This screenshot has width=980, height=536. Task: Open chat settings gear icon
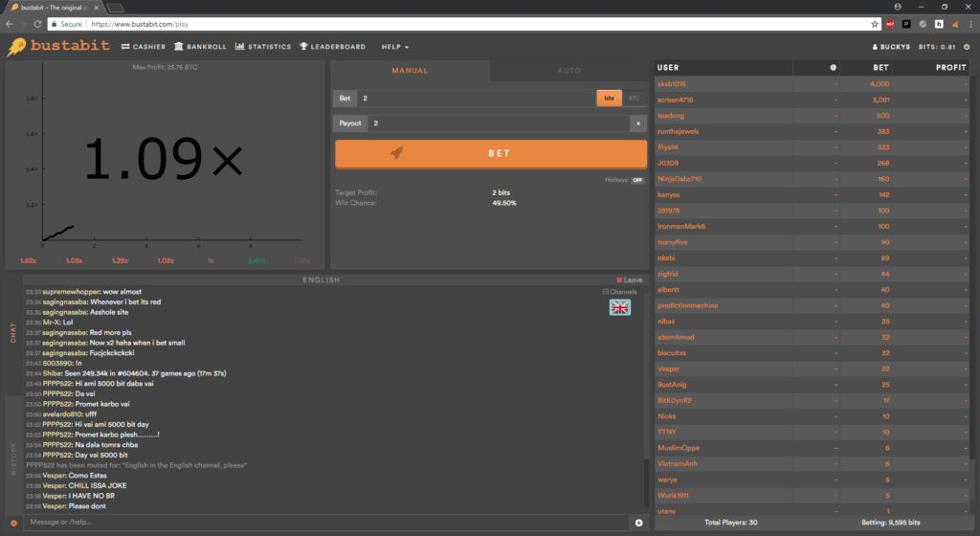click(x=13, y=523)
